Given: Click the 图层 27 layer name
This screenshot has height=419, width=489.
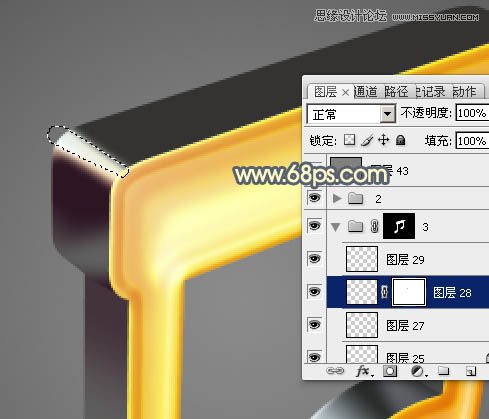Looking at the screenshot, I should coord(405,325).
